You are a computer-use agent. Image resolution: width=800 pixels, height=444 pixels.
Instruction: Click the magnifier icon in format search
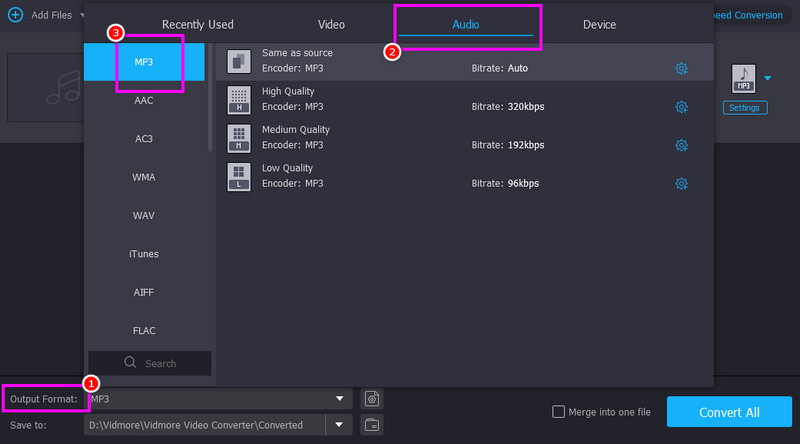click(x=130, y=362)
